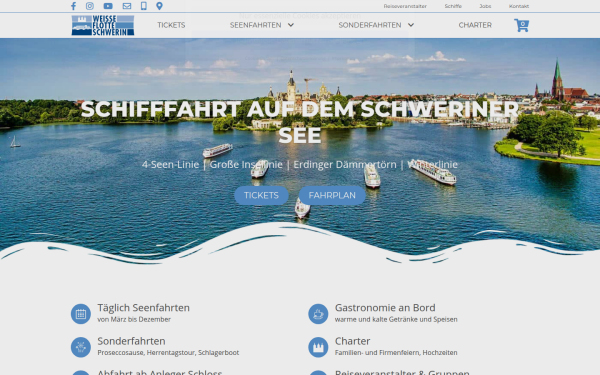Click the 'Schifffahrt auf dem Schweriner See' headline
The width and height of the screenshot is (600, 375).
click(x=300, y=122)
